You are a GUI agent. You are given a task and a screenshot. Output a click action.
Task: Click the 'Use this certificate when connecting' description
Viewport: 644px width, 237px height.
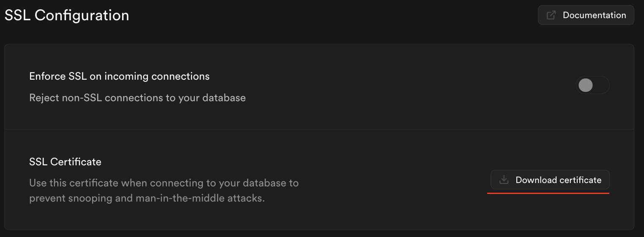point(164,183)
